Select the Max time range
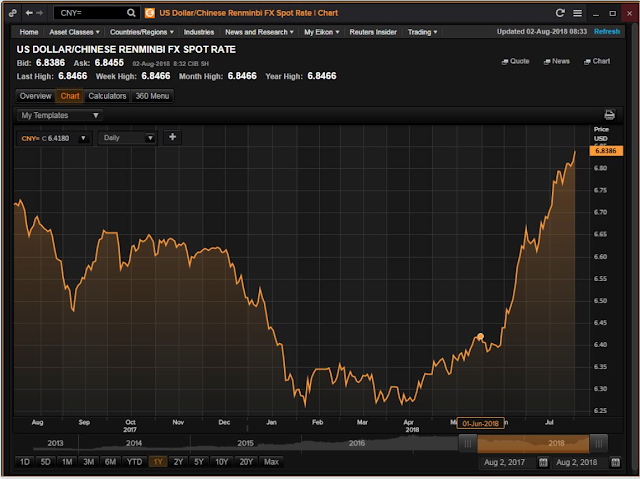Viewport: 640px width, 479px height. (271, 462)
